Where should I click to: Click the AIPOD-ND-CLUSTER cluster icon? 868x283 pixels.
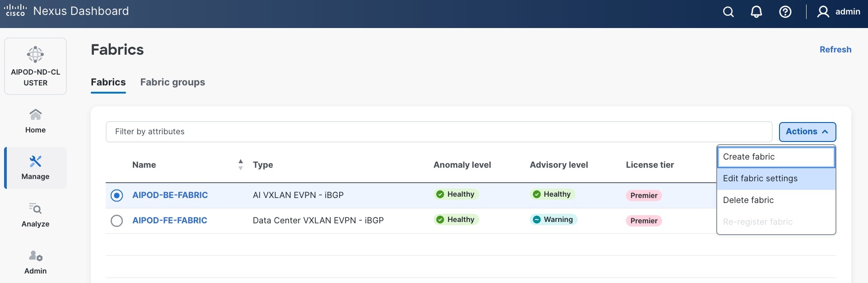[35, 55]
